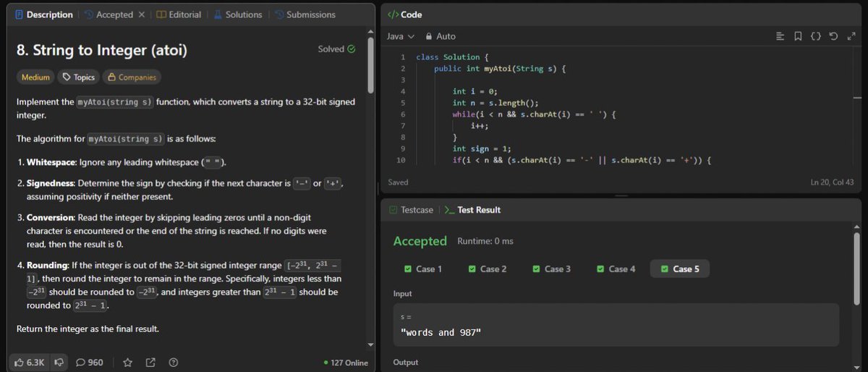
Task: Click the Saved status in editor
Action: pyautogui.click(x=399, y=182)
